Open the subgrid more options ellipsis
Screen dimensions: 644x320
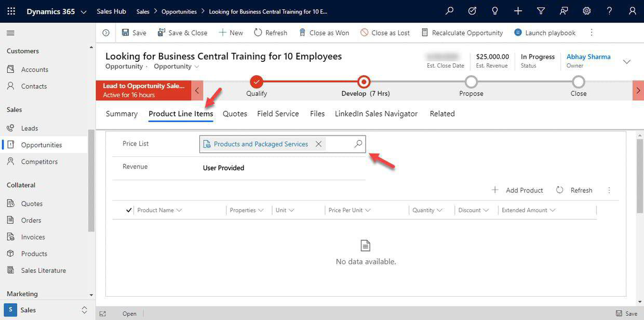point(609,190)
